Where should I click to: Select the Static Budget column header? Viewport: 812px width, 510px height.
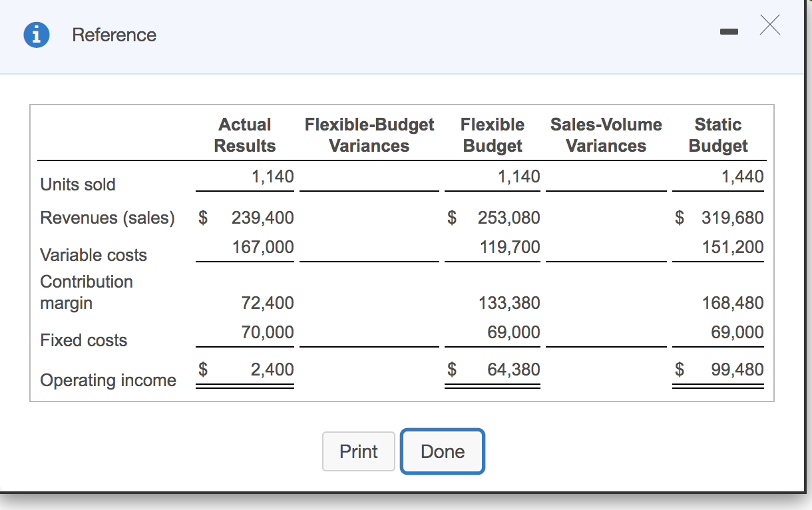pyautogui.click(x=717, y=135)
